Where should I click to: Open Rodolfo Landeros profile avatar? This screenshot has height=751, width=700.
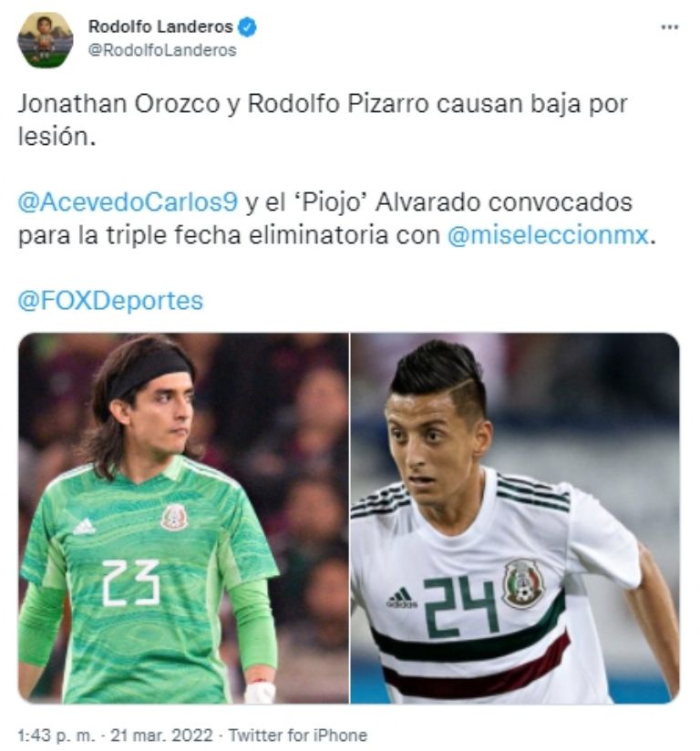(x=45, y=40)
